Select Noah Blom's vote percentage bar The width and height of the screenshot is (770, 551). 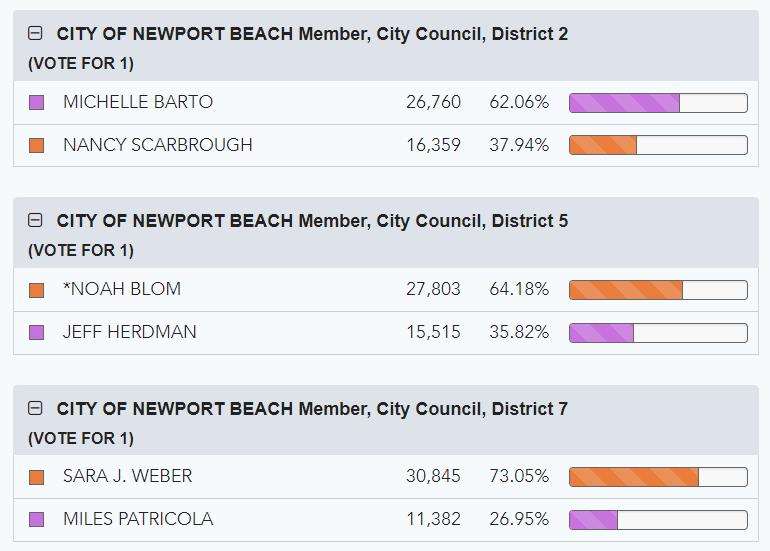coord(658,290)
